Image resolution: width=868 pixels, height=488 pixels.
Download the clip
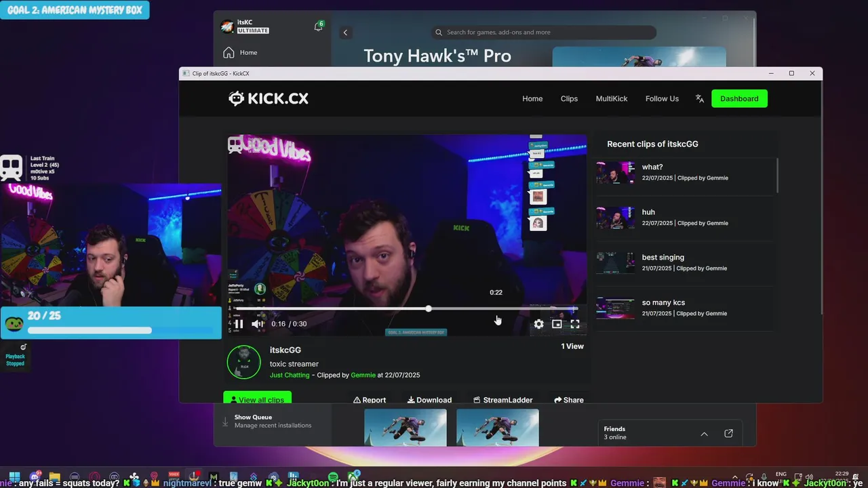coord(429,400)
